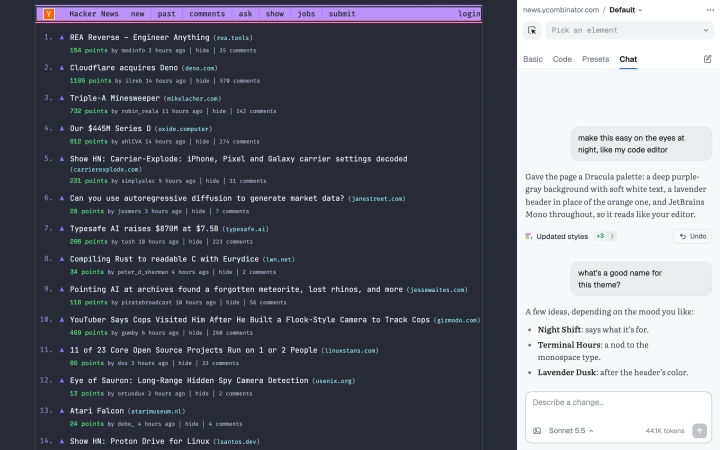The width and height of the screenshot is (720, 450).
Task: Open the show section in header
Action: (x=275, y=14)
